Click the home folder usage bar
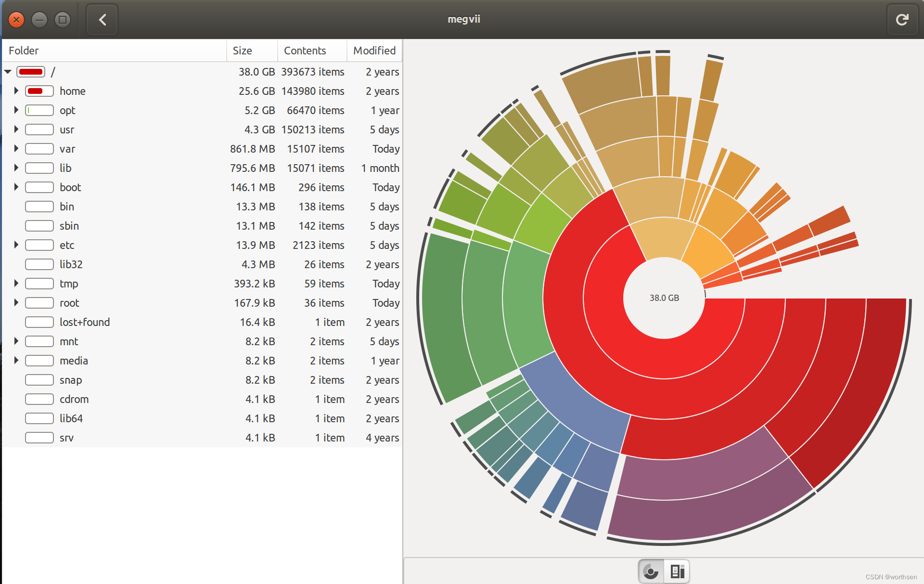This screenshot has height=584, width=924. (39, 91)
